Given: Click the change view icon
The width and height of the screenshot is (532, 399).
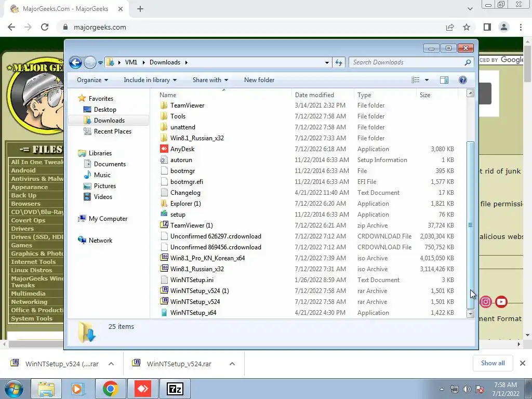Looking at the screenshot, I should pyautogui.click(x=415, y=80).
